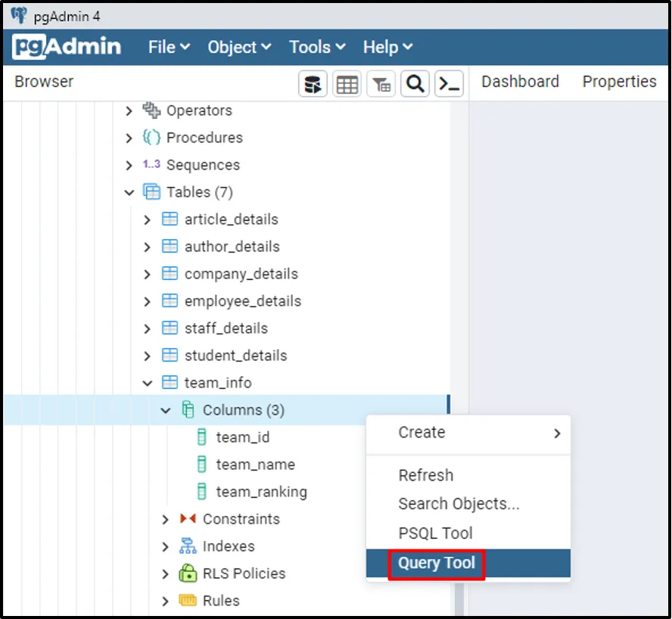Click the Filtered Rows toolbar icon

(381, 85)
